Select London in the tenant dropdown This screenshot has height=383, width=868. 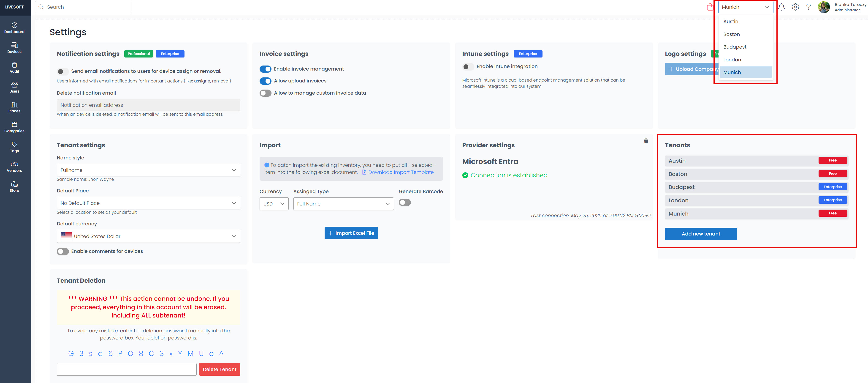pyautogui.click(x=745, y=60)
